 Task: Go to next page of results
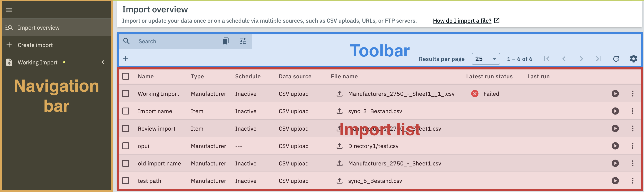(x=581, y=59)
